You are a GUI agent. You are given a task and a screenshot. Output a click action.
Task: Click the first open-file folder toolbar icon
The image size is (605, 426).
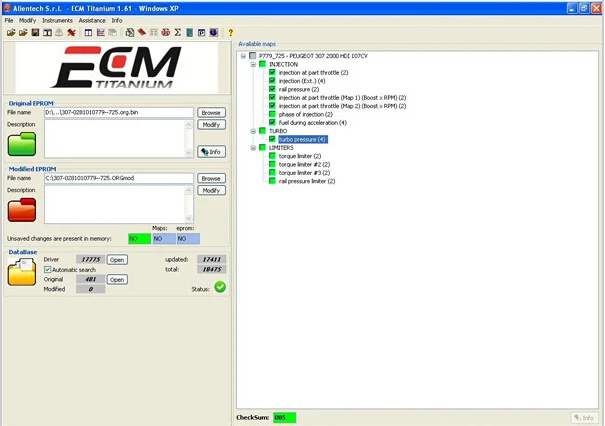(11, 33)
